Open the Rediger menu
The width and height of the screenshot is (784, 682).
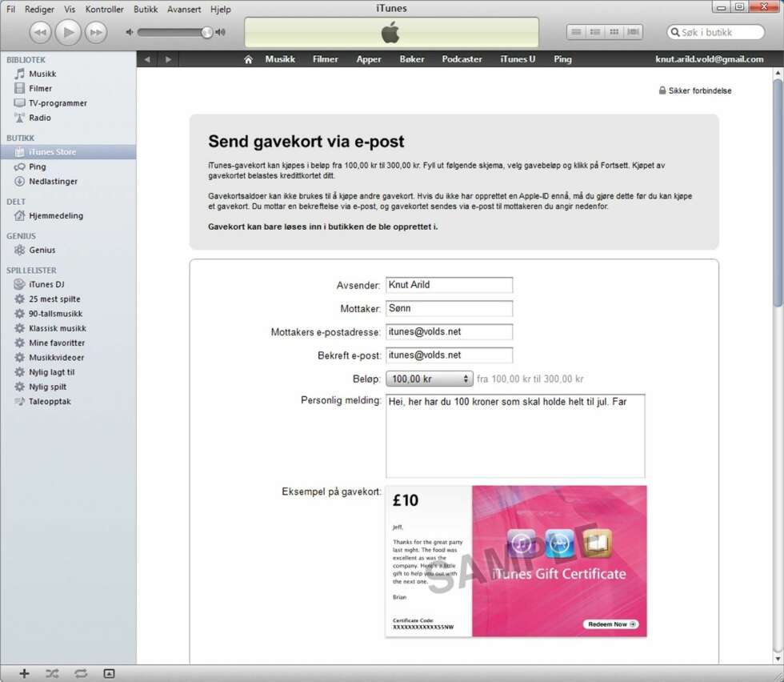click(39, 9)
